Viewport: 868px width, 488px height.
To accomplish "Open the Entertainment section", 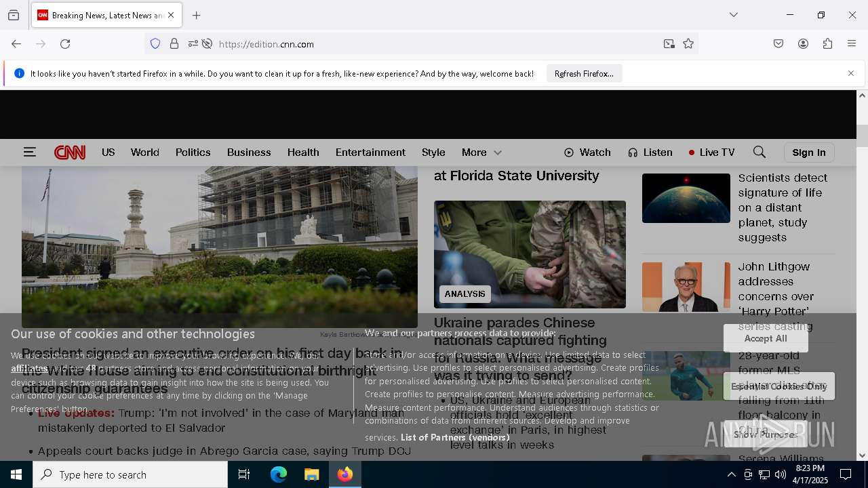I will [x=370, y=152].
